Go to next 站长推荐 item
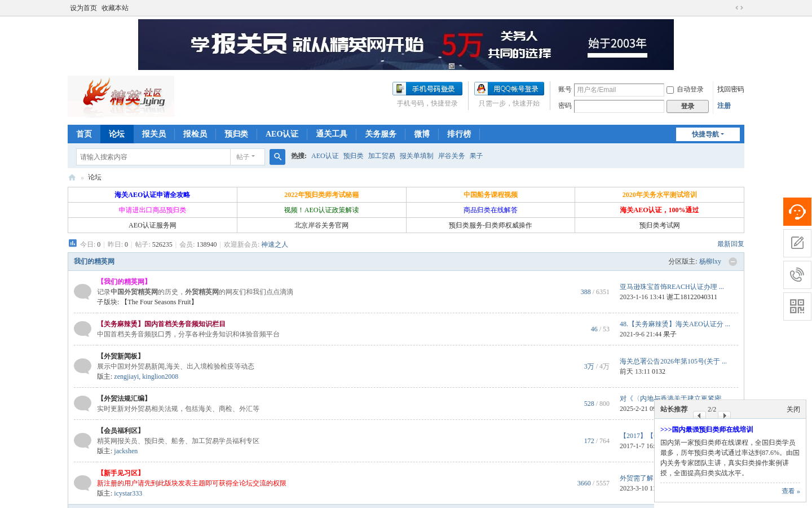Screen dimensions: 812x508 (x=725, y=415)
